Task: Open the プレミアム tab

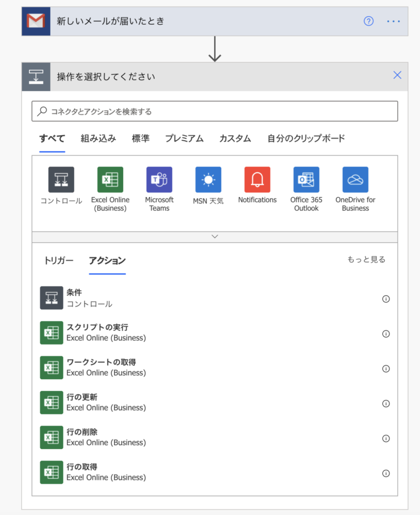Action: (x=184, y=139)
